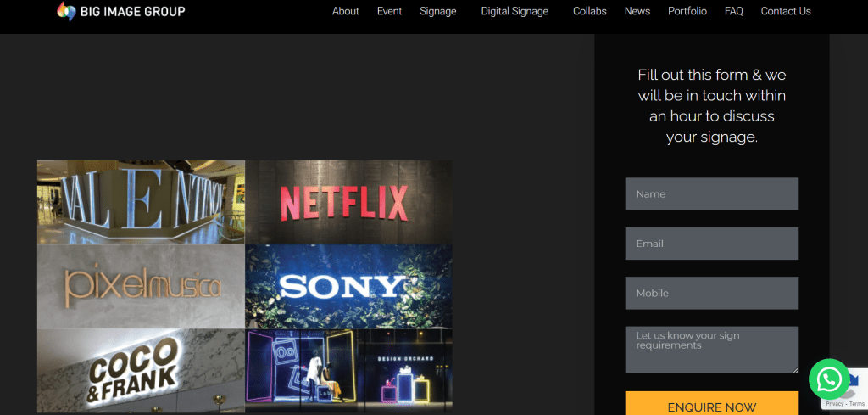Click the sign requirements text area
Viewport: 868px width, 415px height.
pyautogui.click(x=711, y=350)
